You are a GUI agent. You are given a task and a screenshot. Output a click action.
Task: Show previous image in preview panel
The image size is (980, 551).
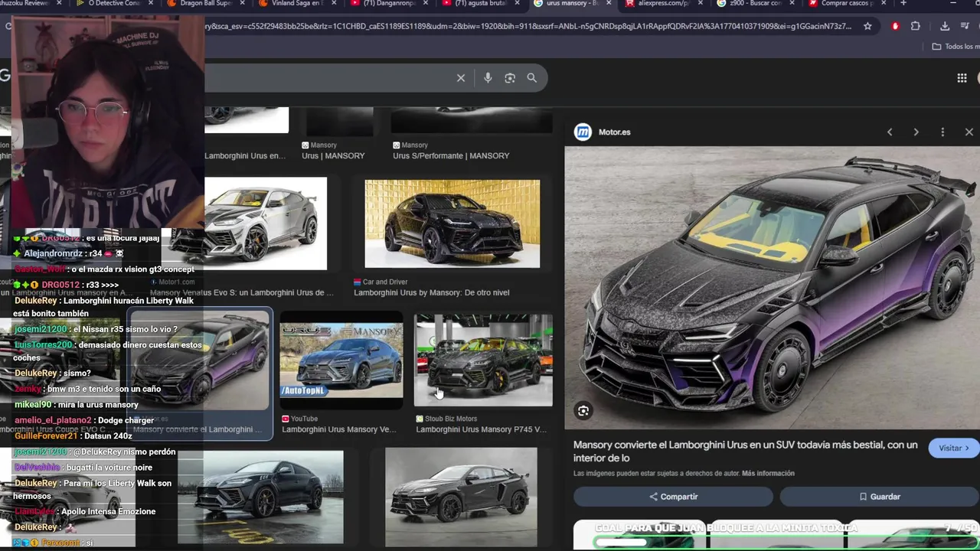[890, 132]
